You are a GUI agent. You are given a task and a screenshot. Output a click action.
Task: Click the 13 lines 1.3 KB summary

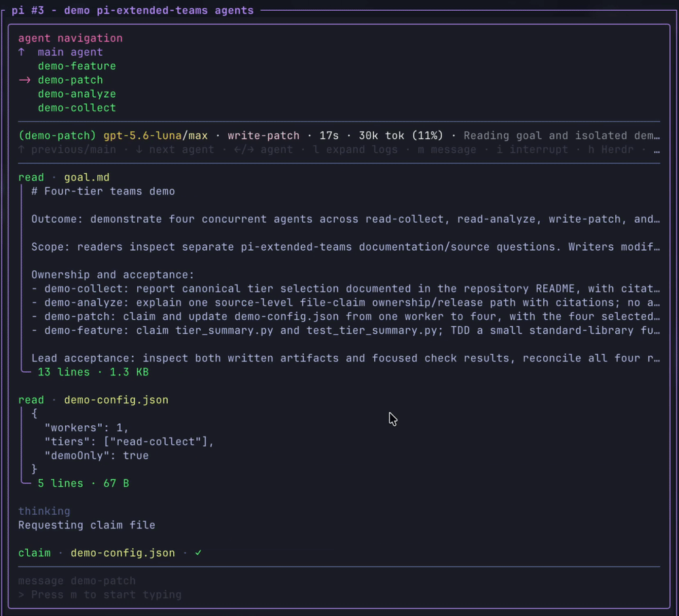pyautogui.click(x=93, y=372)
